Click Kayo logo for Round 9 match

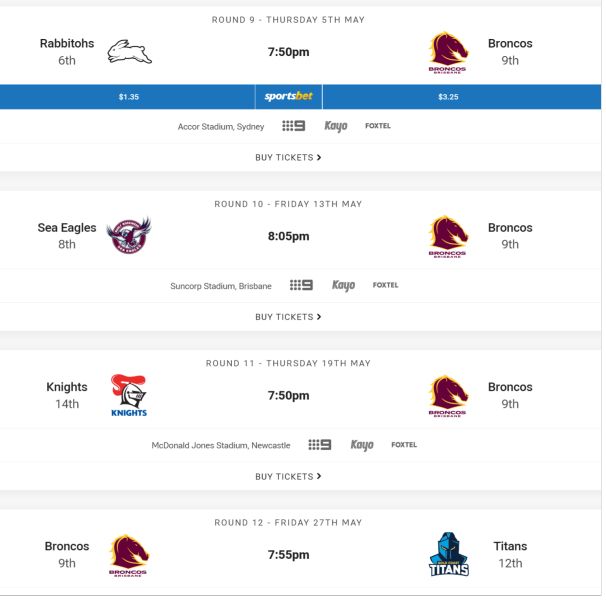(335, 126)
